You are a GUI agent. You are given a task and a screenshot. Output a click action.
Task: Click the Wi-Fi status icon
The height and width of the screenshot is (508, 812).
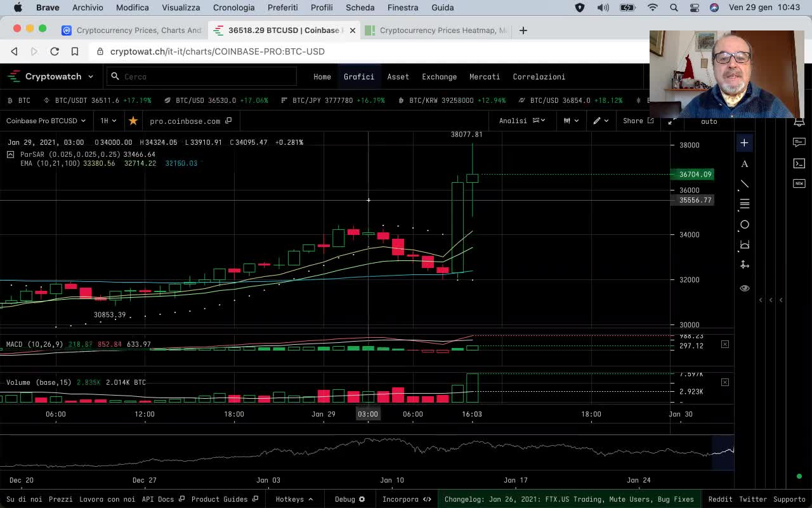click(x=652, y=8)
